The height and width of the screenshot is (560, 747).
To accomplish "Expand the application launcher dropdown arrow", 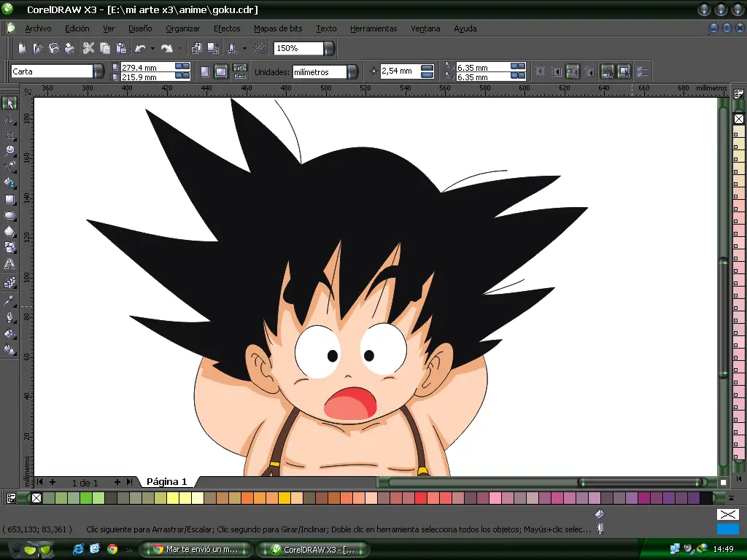I will click(x=244, y=48).
